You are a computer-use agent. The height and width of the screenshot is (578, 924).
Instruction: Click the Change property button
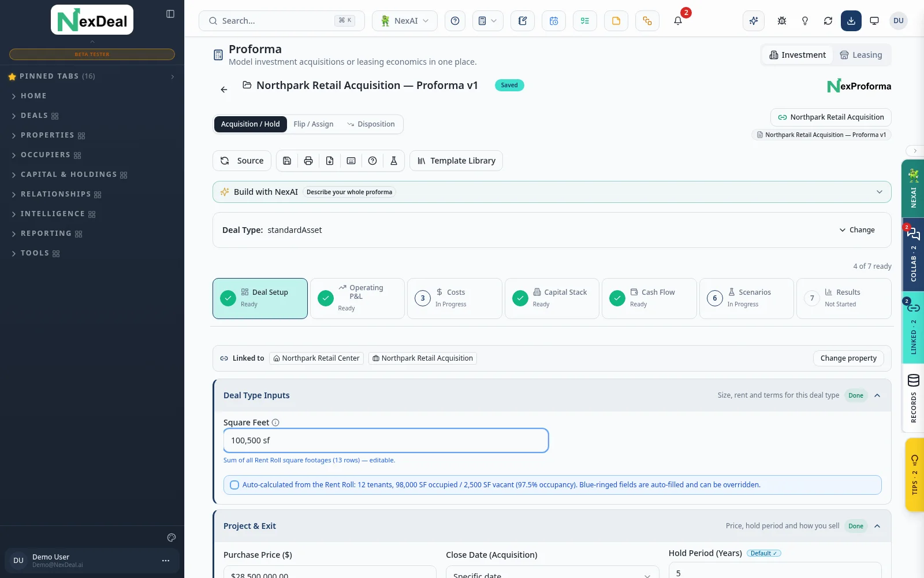pyautogui.click(x=848, y=358)
